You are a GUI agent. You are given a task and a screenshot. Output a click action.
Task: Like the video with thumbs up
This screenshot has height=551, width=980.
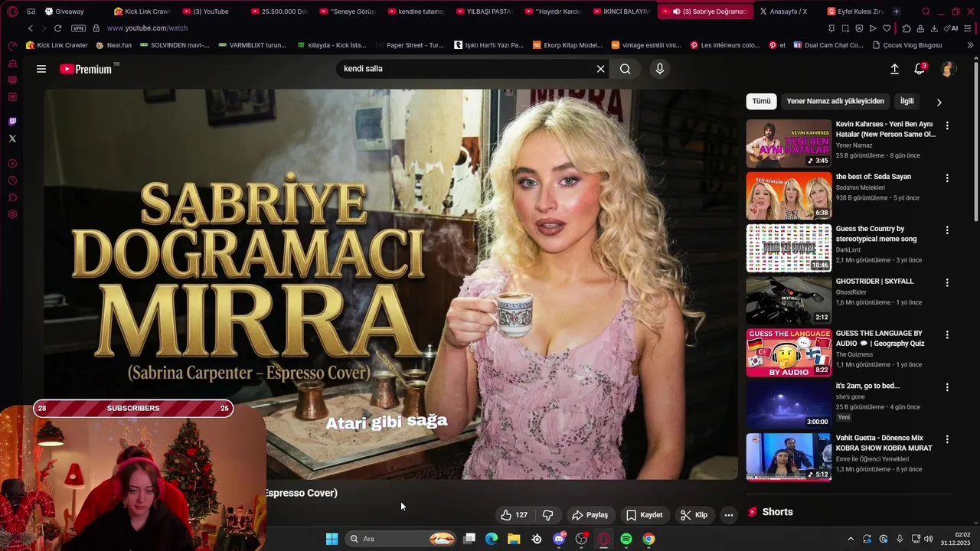pyautogui.click(x=515, y=515)
